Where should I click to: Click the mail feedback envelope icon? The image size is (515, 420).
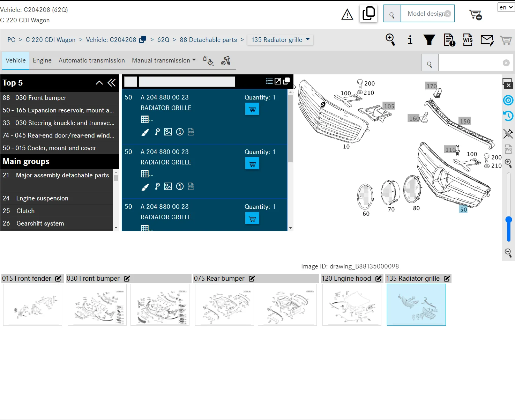[487, 40]
